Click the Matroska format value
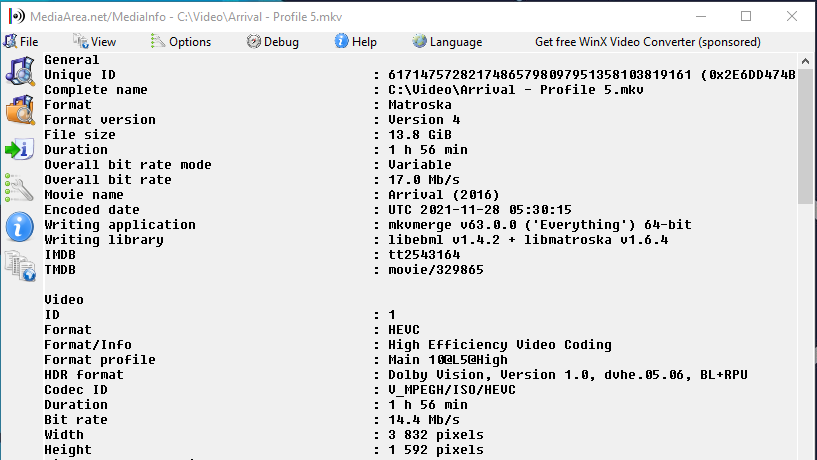This screenshot has width=817, height=460. (x=419, y=105)
